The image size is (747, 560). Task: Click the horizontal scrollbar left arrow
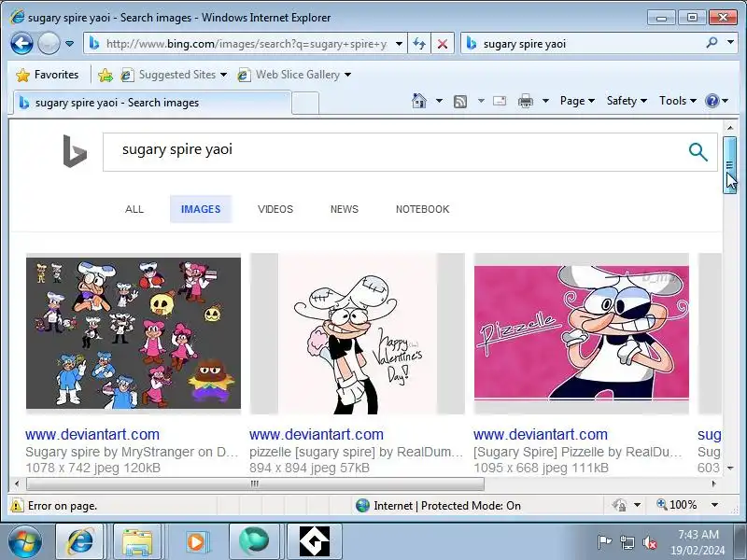[x=17, y=483]
